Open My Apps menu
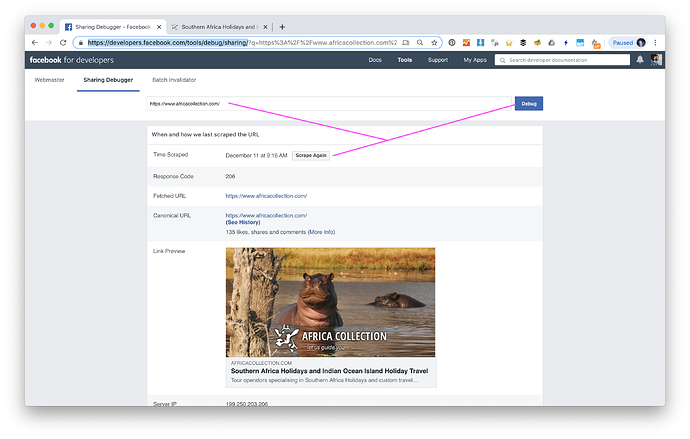Image resolution: width=690 pixels, height=439 pixels. click(x=475, y=60)
